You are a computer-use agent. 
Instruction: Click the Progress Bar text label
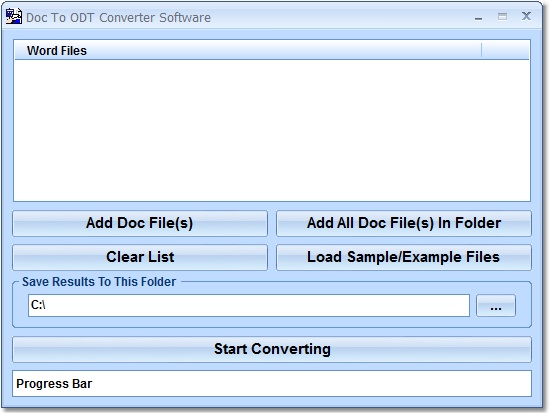tap(54, 384)
